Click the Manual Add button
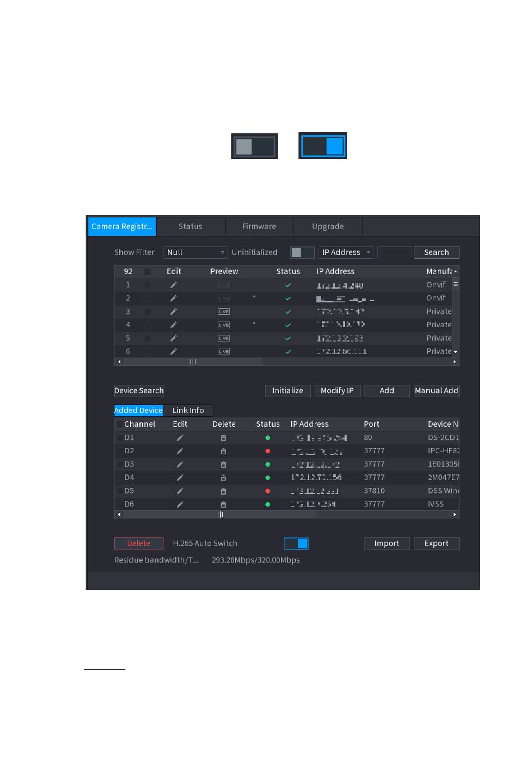 tap(436, 391)
